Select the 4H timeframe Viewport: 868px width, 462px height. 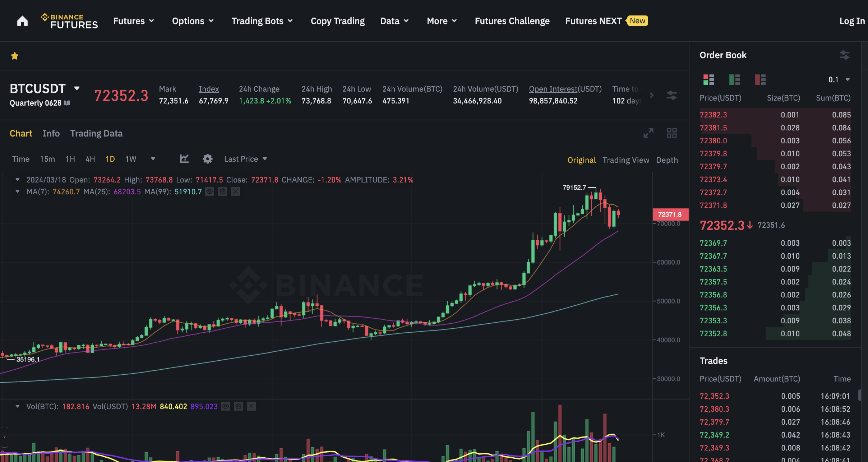pos(90,159)
